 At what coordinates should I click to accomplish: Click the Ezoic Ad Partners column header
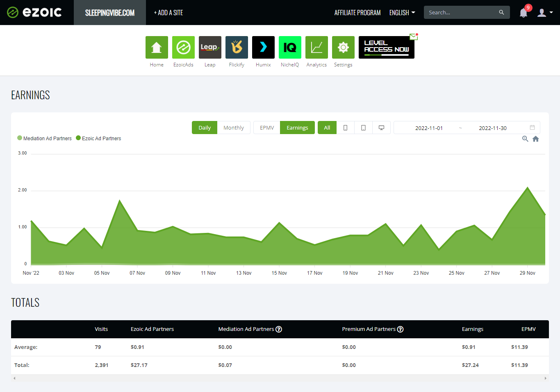[152, 329]
